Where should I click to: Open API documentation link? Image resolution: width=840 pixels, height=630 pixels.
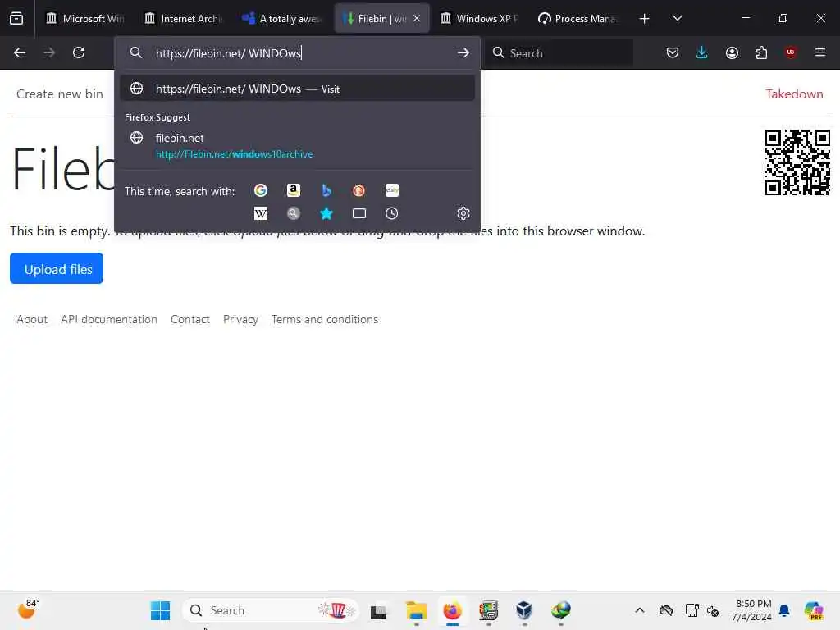[109, 319]
